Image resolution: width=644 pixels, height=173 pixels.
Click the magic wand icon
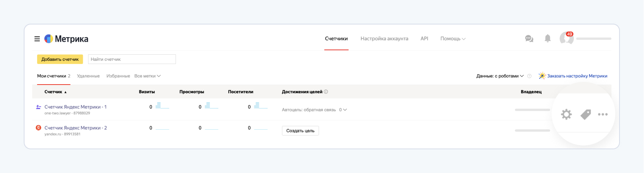pos(542,75)
